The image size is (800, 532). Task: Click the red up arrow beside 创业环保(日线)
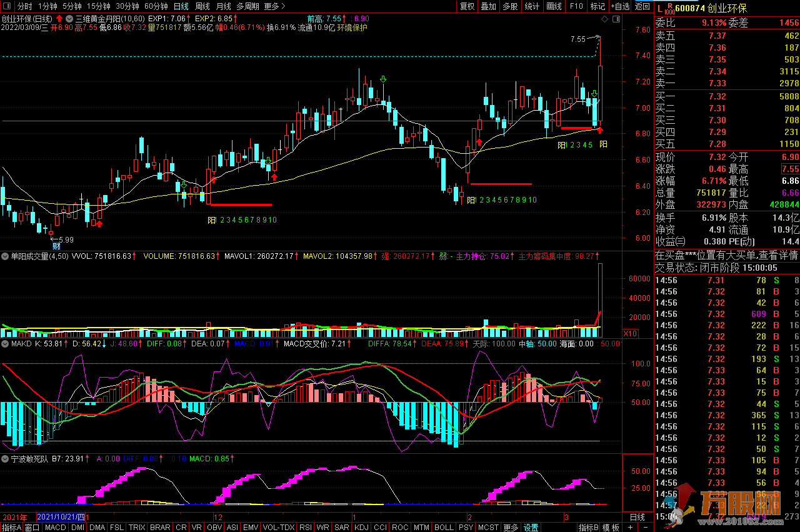pos(59,19)
